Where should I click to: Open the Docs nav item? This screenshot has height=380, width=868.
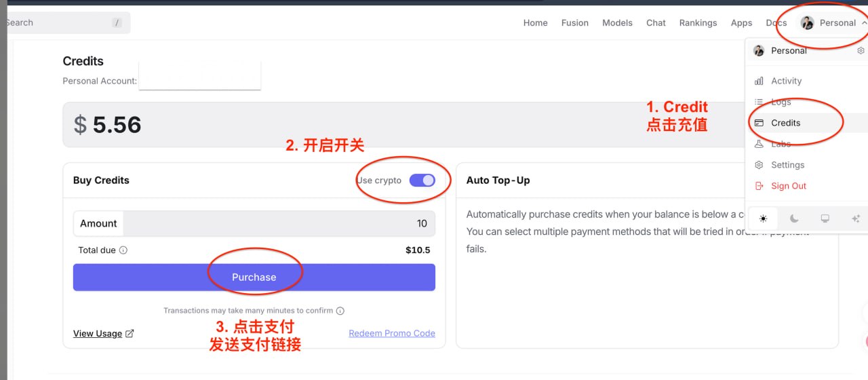point(776,22)
